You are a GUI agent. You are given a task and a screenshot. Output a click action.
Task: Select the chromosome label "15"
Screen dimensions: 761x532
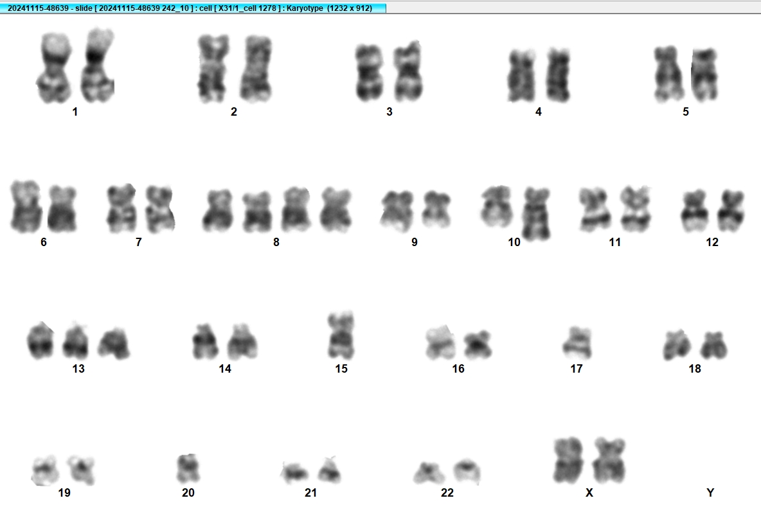[x=341, y=369]
